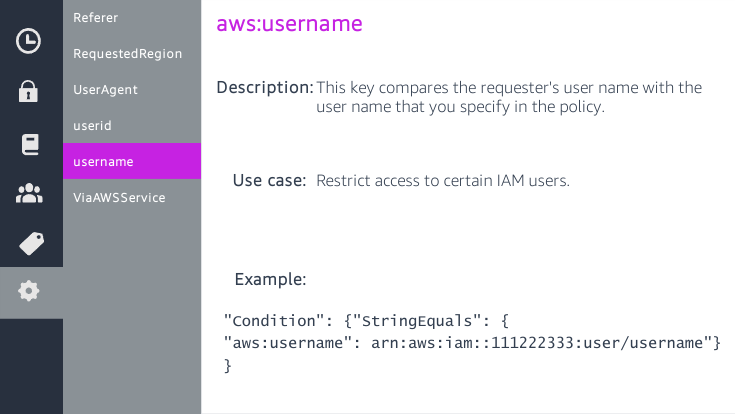Click the aws:username page heading
This screenshot has width=735, height=415.
(289, 24)
